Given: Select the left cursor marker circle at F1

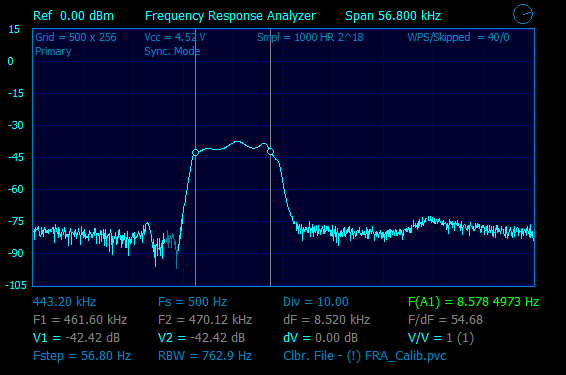Looking at the screenshot, I should tap(195, 153).
